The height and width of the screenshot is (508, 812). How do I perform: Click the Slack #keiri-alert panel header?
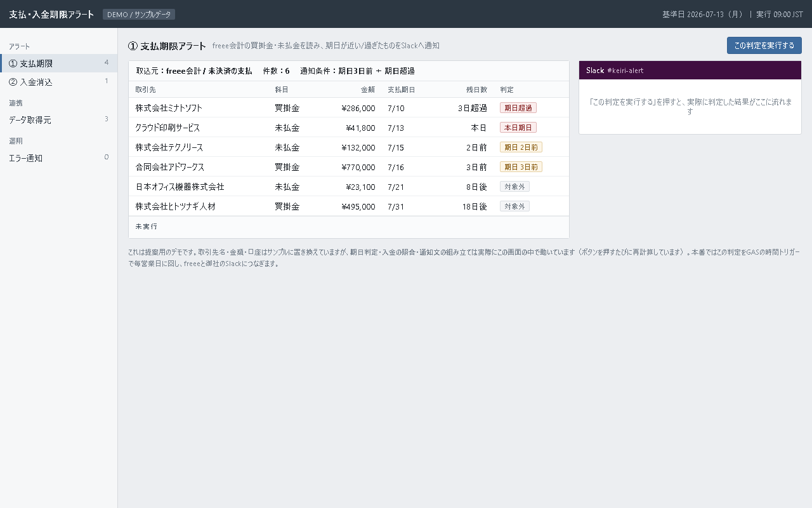pyautogui.click(x=690, y=70)
